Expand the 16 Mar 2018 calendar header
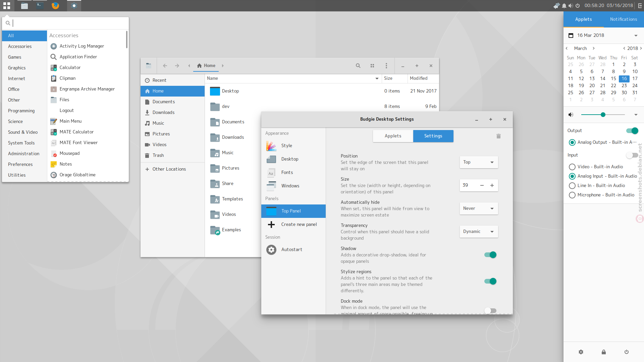The width and height of the screenshot is (644, 362). click(636, 36)
